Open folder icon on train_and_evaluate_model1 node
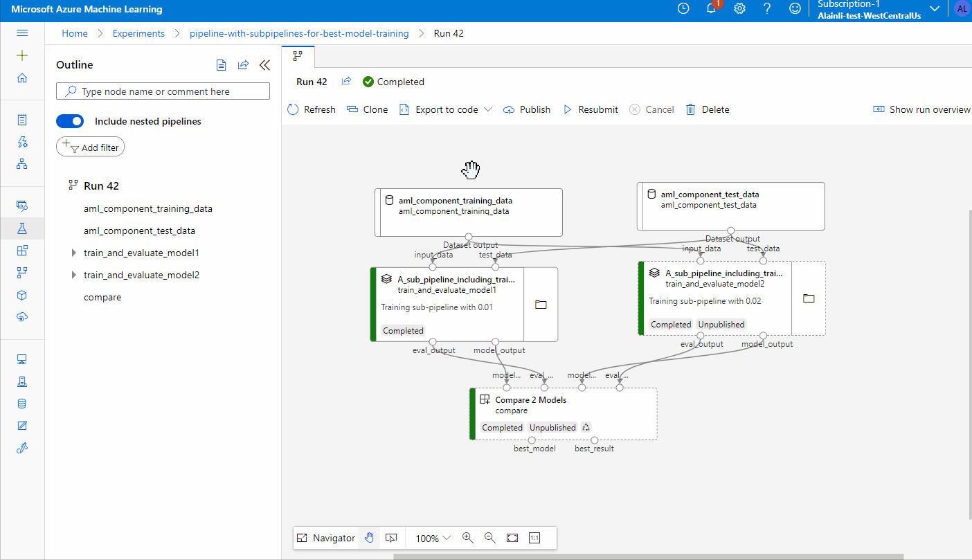Viewport: 972px width, 560px height. point(541,305)
